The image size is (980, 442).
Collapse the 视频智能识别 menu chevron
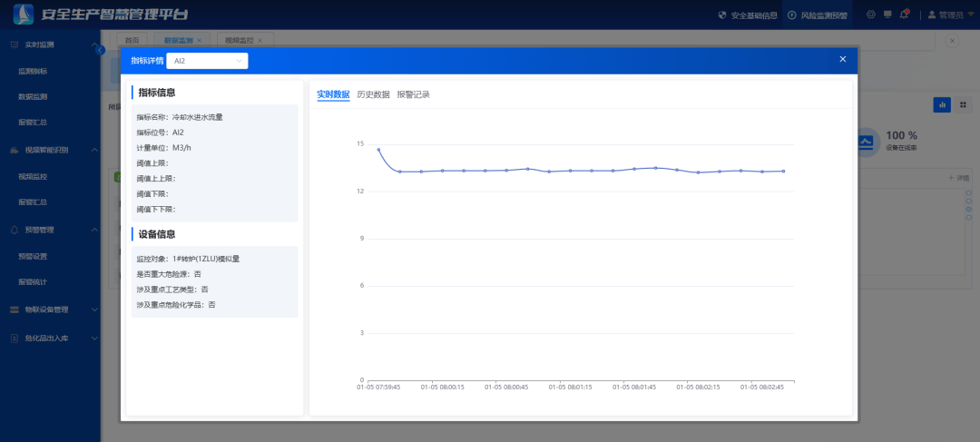point(94,150)
